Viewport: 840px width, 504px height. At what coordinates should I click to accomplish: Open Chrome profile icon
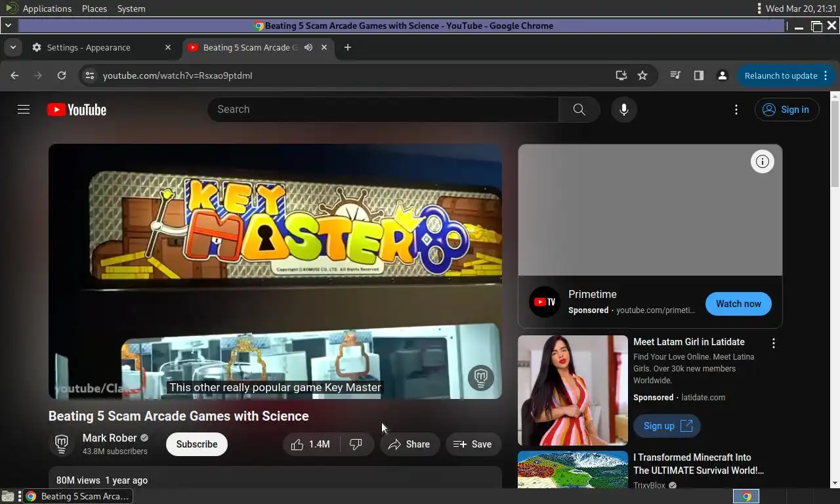(723, 75)
